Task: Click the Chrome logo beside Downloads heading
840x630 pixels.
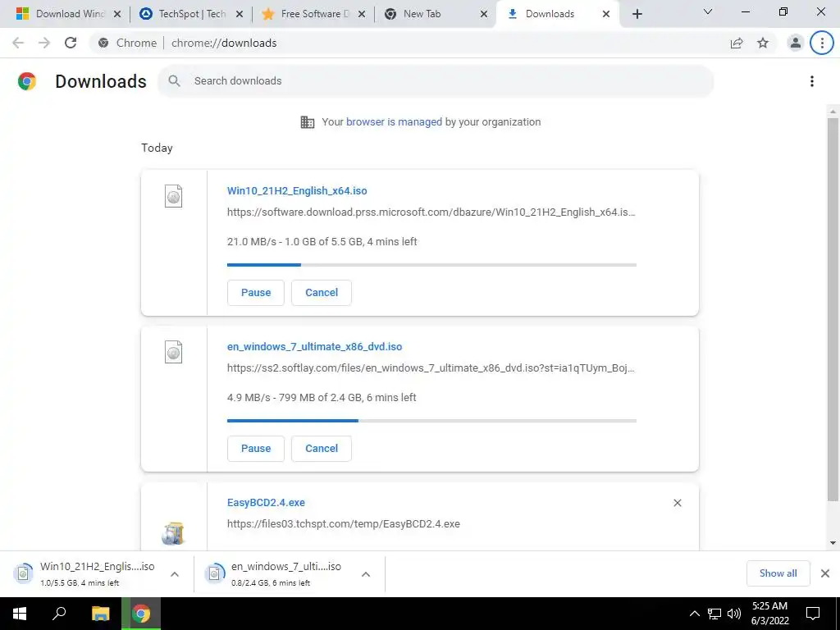Action: pyautogui.click(x=27, y=81)
